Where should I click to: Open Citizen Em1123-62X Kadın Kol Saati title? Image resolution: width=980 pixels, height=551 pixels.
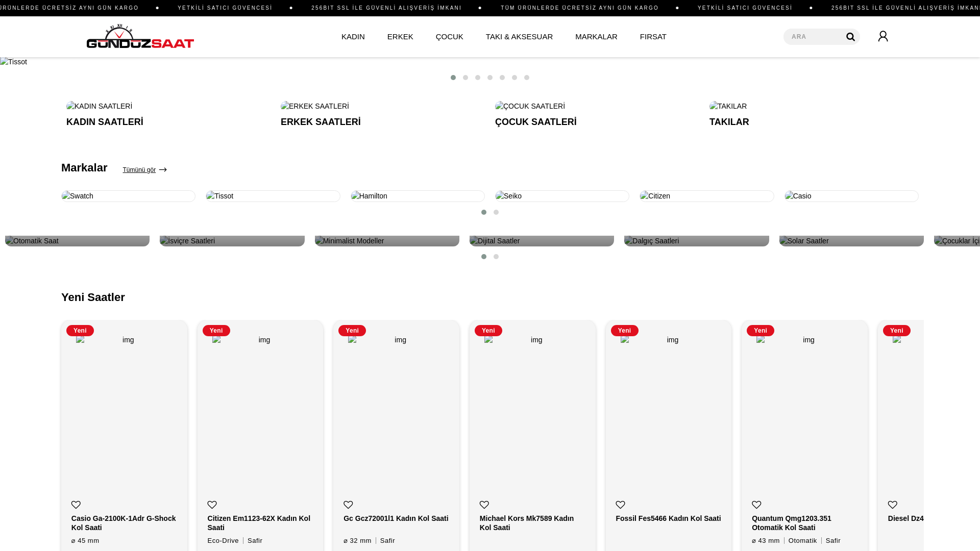click(x=259, y=523)
